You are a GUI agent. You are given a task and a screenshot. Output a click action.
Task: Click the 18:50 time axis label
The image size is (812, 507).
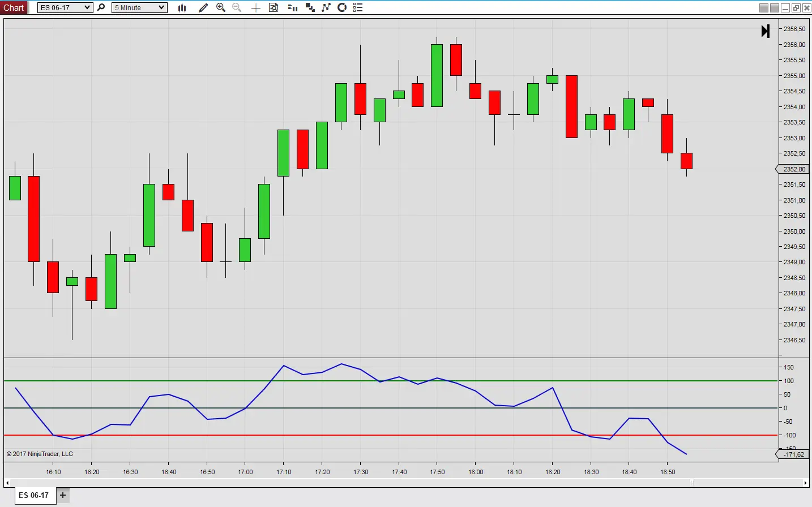point(668,472)
